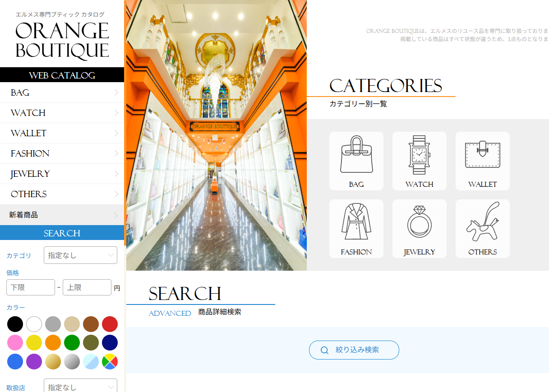This screenshot has width=549, height=392.
Task: Click the magnifier icon in 絞り込み検索 button
Action: pyautogui.click(x=324, y=350)
